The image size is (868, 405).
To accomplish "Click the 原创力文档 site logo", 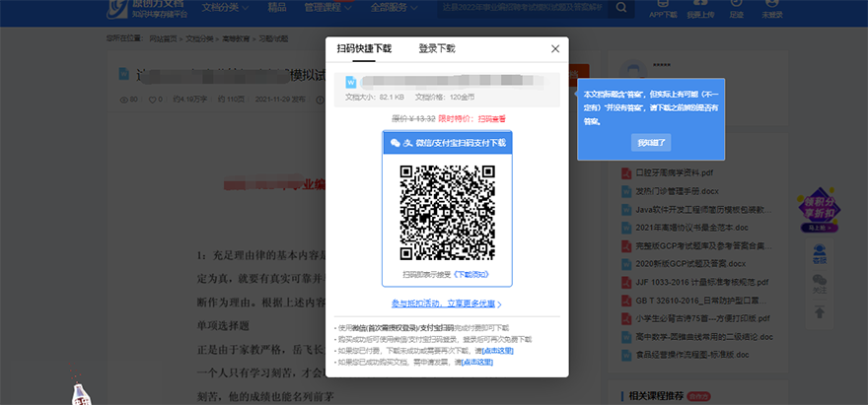I will (x=147, y=8).
